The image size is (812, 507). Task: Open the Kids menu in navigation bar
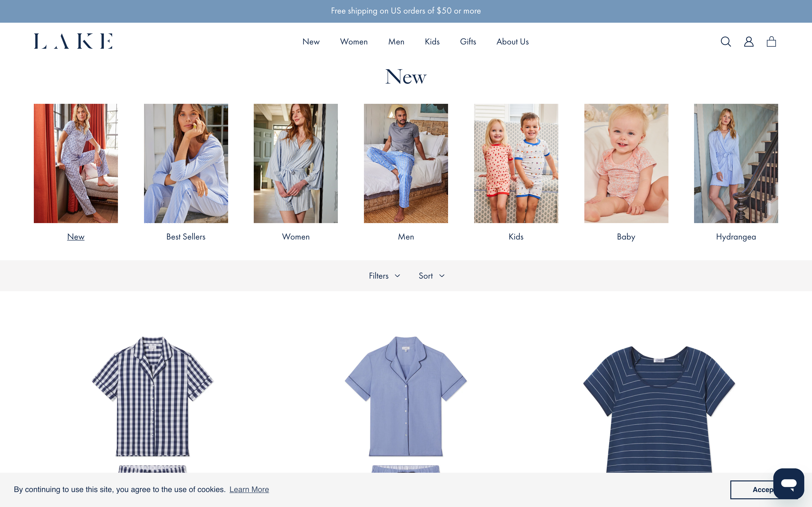click(x=432, y=42)
